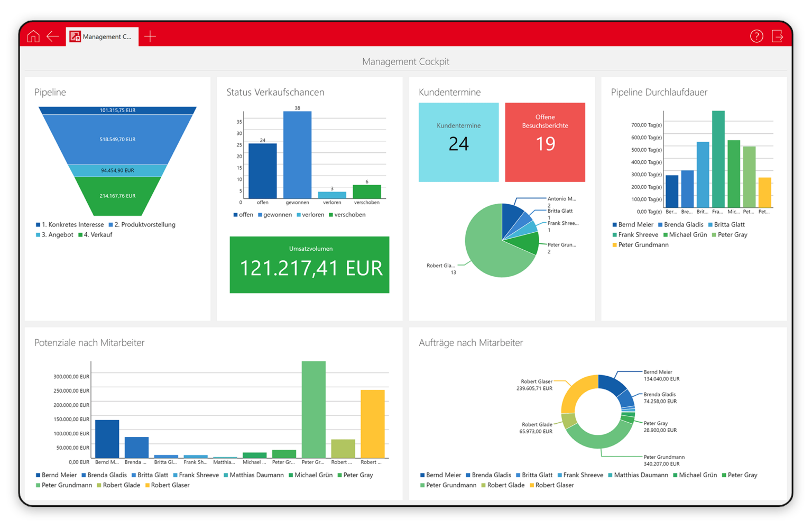Toggle '1. Konkretes Interesse' in the Pipeline legend
The image size is (812, 528).
click(71, 224)
